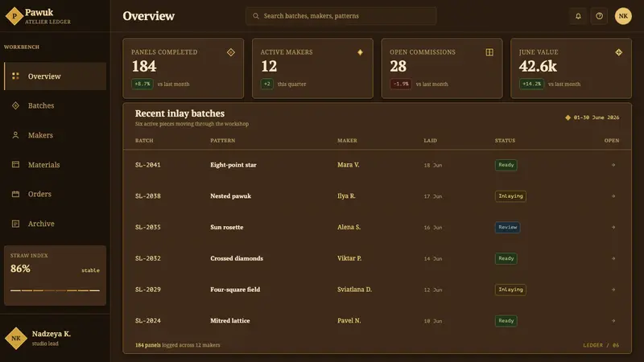Click the Ready badge for SL-2032
Viewport: 644px width, 362px height.
pos(506,258)
